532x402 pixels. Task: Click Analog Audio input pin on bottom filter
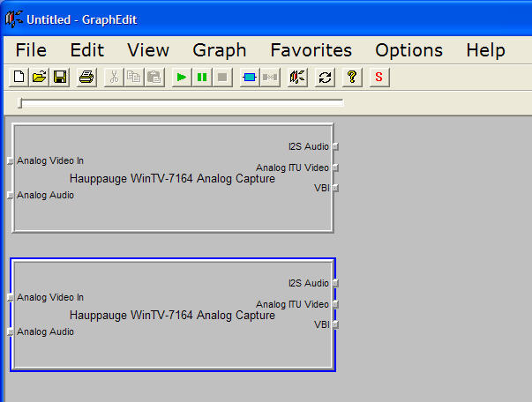[11, 331]
